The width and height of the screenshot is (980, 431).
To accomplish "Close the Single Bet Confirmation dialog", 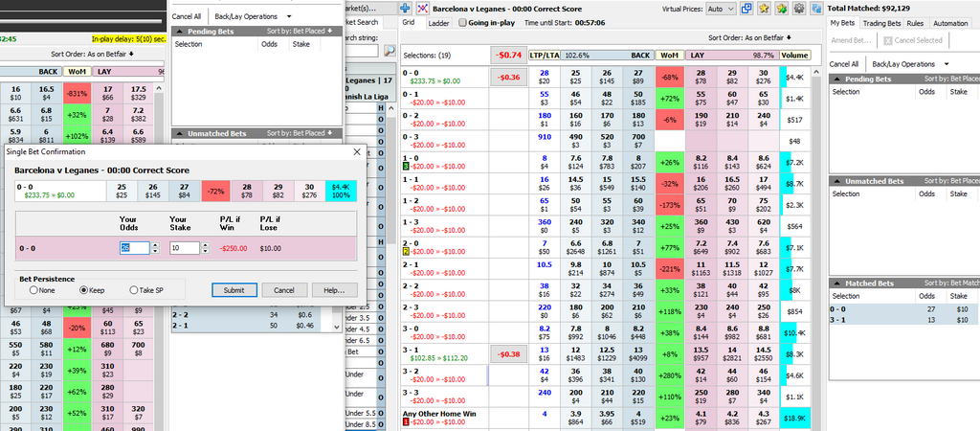I will (x=357, y=151).
